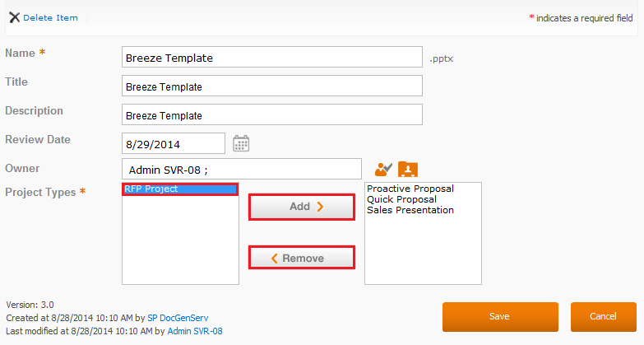Select Sales Presentation in right list

[410, 210]
